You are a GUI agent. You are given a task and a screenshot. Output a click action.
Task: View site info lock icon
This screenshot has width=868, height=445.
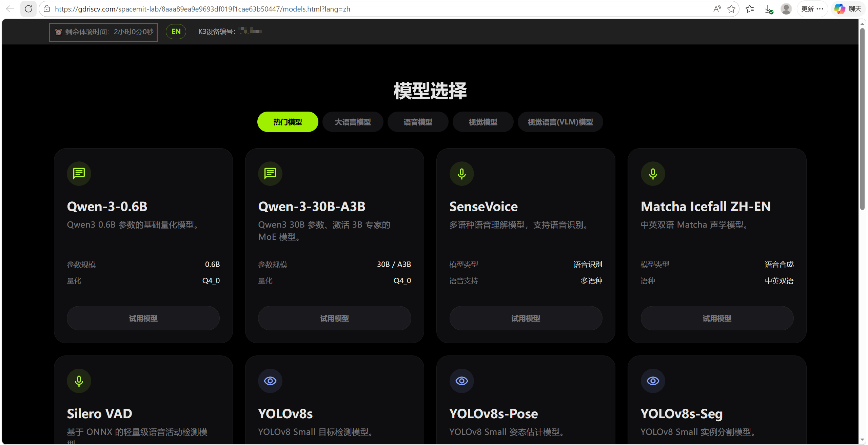pos(47,9)
